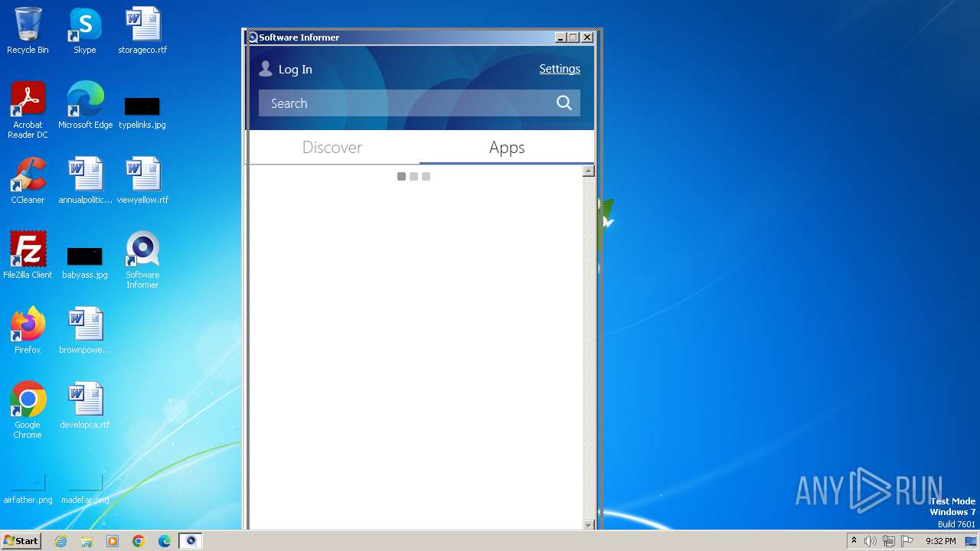Open the Recycle Bin desktop icon

click(28, 31)
